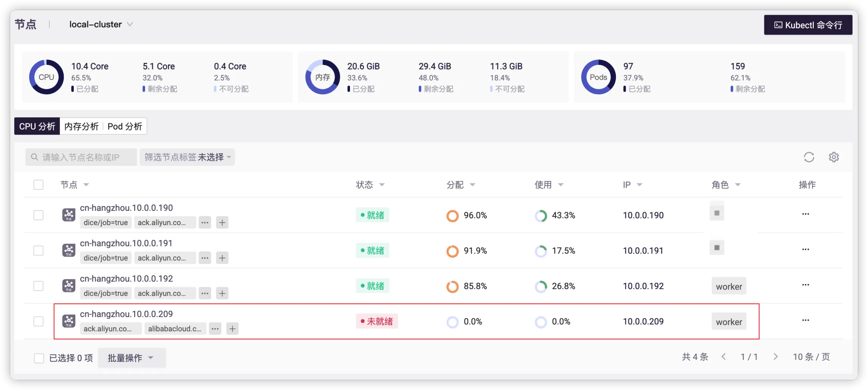
Task: Open actions menu for node 10.0.0.209
Action: point(805,320)
